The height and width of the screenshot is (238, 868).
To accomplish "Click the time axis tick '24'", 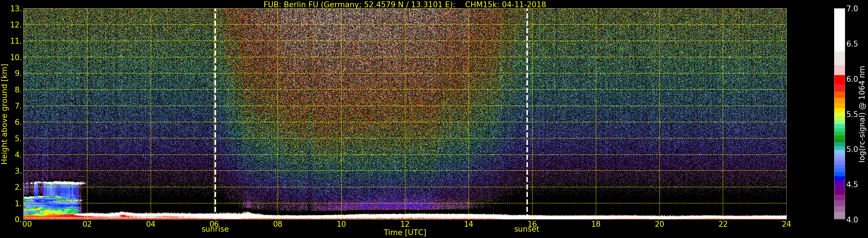I will click(x=786, y=224).
